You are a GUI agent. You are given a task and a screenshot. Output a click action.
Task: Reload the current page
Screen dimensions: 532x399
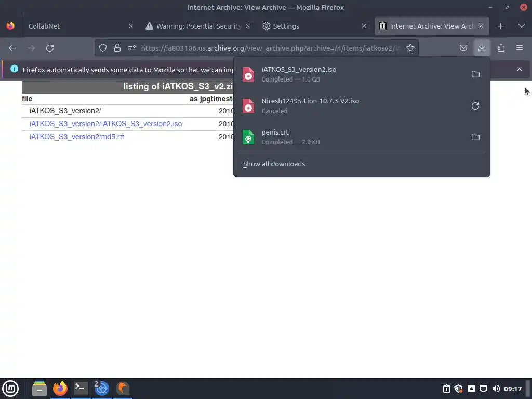(50, 48)
